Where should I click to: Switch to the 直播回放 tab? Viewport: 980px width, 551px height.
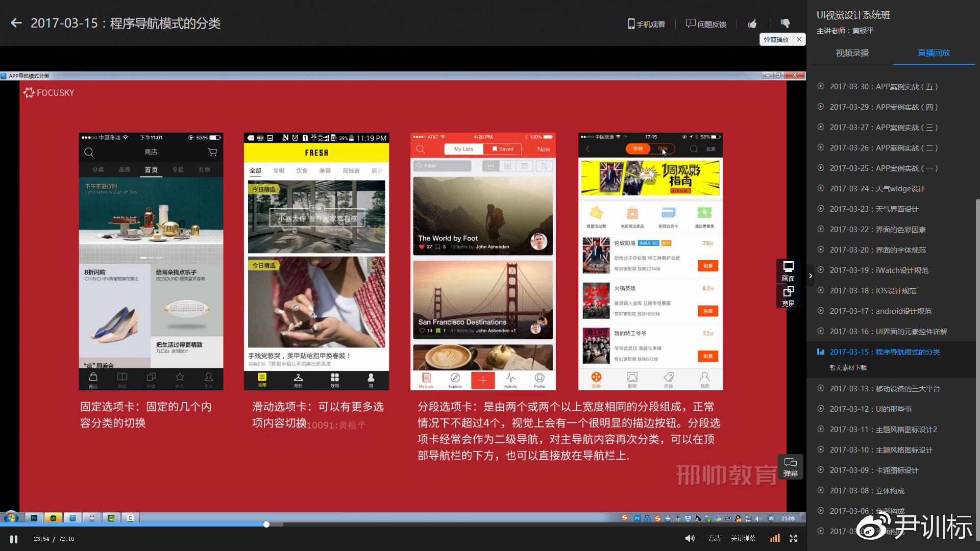tap(934, 53)
